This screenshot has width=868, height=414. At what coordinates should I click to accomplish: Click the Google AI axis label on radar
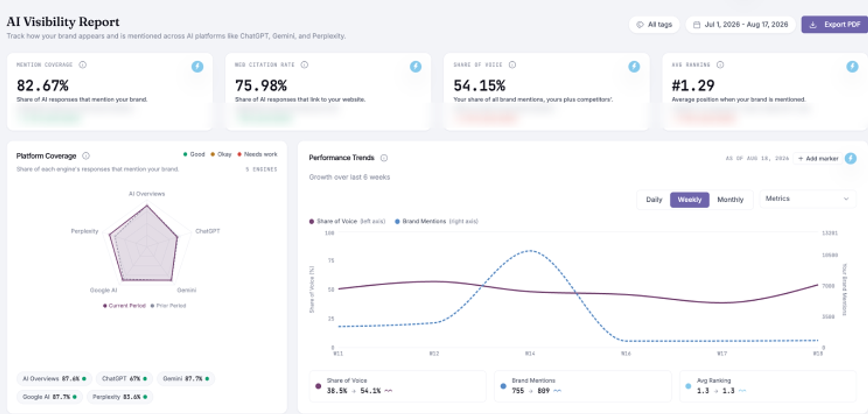pyautogui.click(x=104, y=290)
